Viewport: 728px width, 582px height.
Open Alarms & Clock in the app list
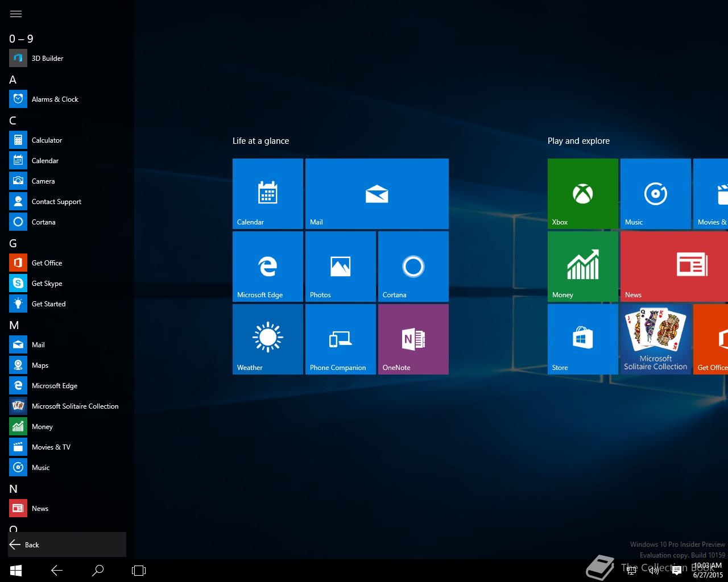tap(67, 99)
